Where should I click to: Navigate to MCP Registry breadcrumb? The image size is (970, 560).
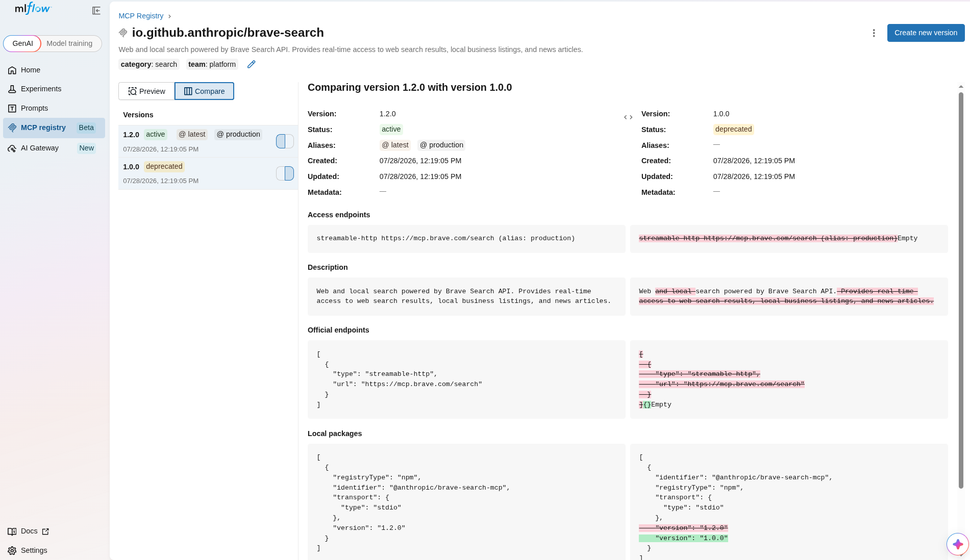point(141,16)
